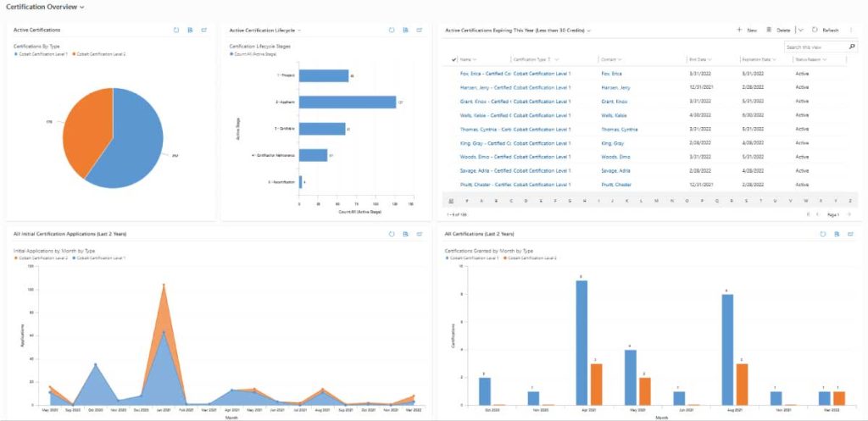Open the Hansen, Jerry contact link
Image resolution: width=868 pixels, height=421 pixels.
[615, 87]
